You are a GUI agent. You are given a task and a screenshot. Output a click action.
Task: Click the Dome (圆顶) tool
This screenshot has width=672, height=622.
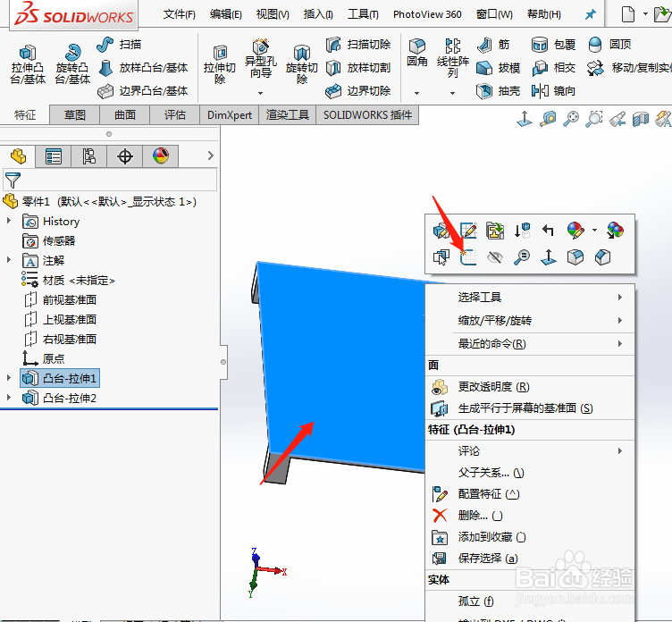point(609,45)
